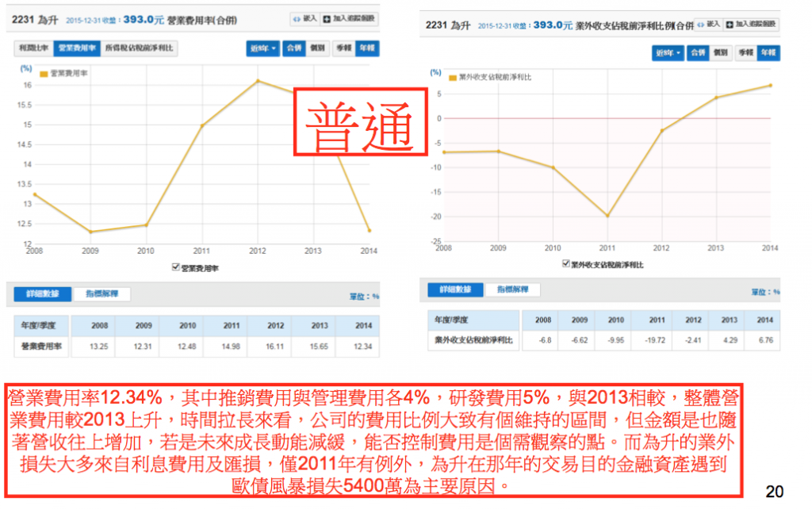Click the 2011 low data point in right chart
812x510 pixels.
click(607, 216)
